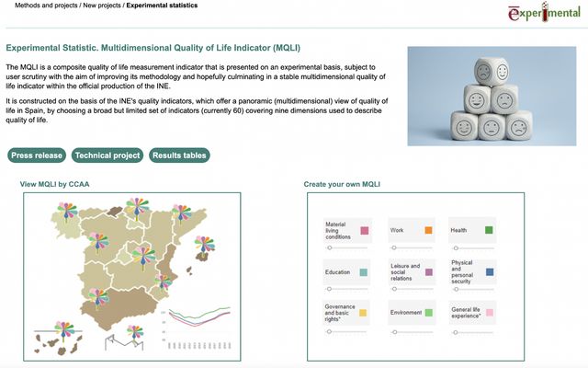Click the flower icon over Valencia coast
The image size is (588, 368).
[164, 282]
